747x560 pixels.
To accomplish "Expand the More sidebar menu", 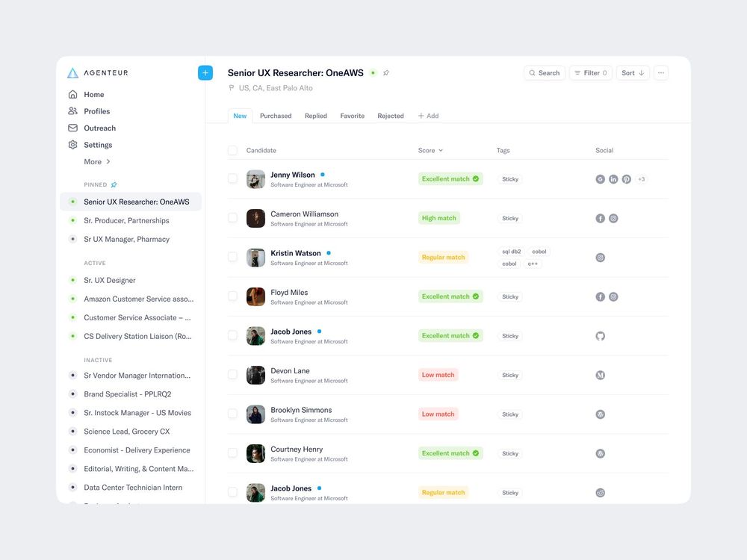I will coord(97,162).
